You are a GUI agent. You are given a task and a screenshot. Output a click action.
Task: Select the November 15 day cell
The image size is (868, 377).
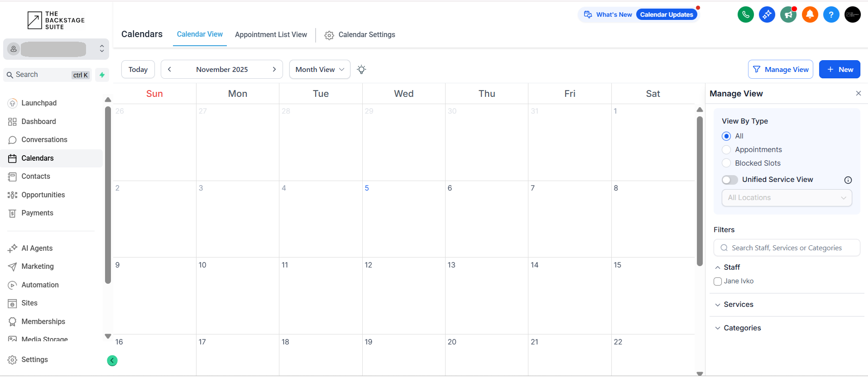pyautogui.click(x=653, y=296)
